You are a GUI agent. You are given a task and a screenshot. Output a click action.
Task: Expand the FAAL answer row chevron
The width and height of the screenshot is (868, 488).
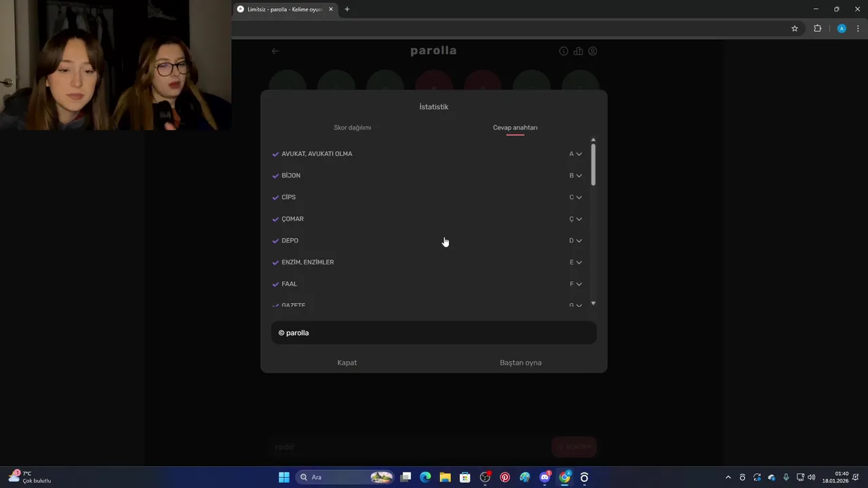(x=578, y=284)
